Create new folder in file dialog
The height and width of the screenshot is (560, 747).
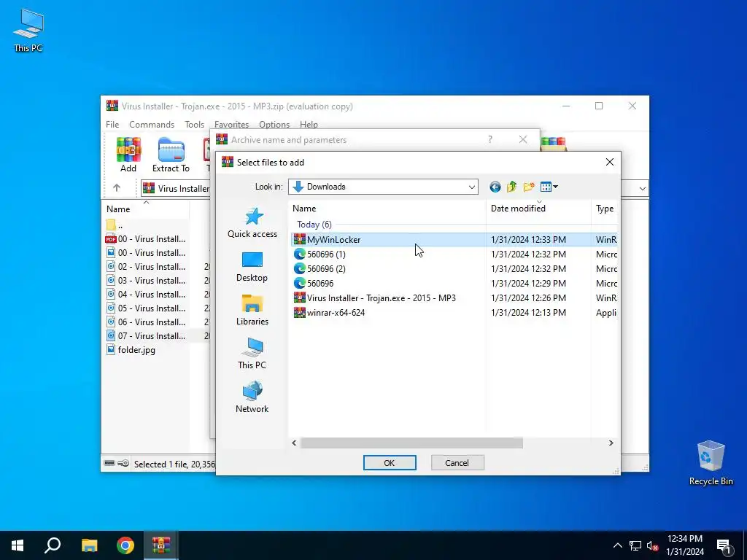[x=529, y=187]
